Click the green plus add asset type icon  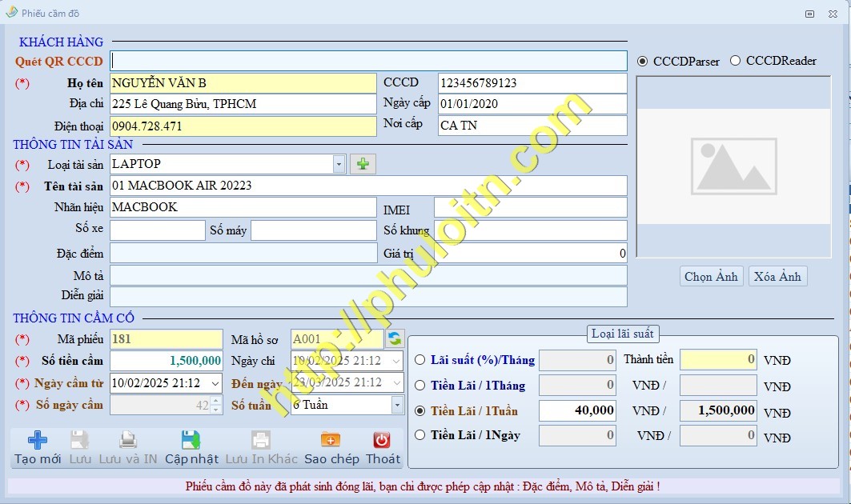363,164
